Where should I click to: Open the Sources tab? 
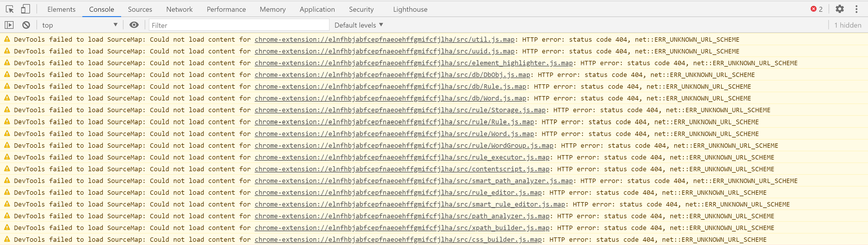(x=140, y=9)
